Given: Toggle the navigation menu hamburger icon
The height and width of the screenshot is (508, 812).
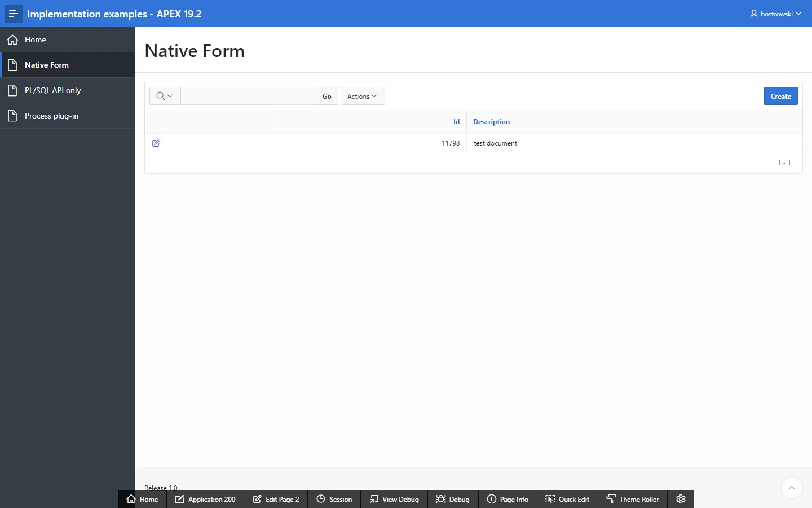Looking at the screenshot, I should coord(14,14).
